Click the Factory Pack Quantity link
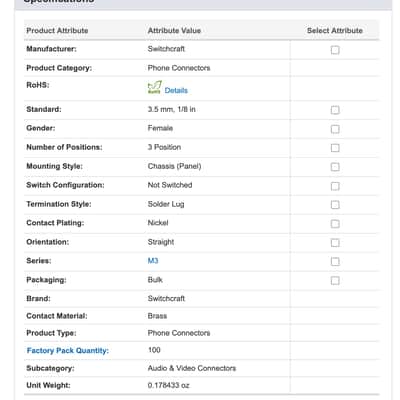 coord(68,350)
